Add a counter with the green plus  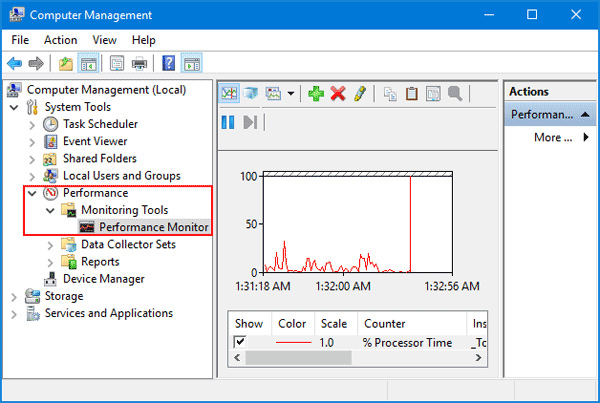pos(316,93)
